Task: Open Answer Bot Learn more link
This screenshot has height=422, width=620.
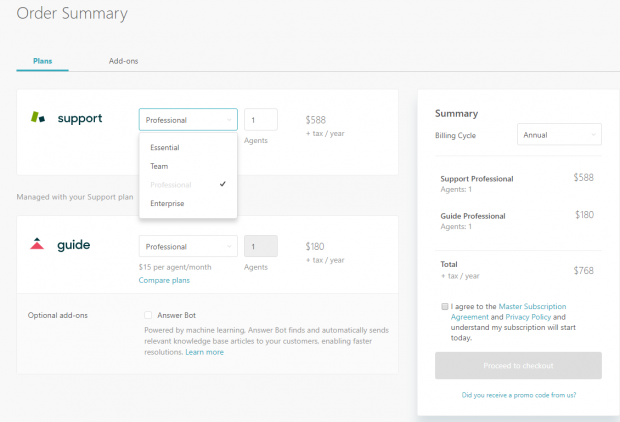Action: pyautogui.click(x=204, y=352)
